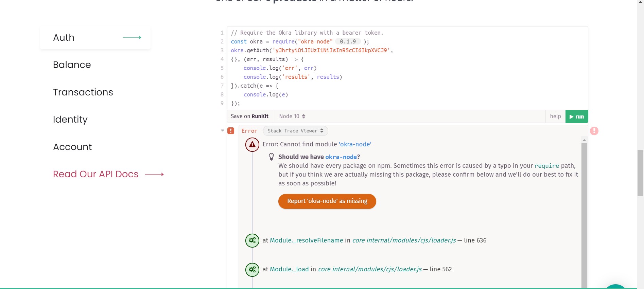The image size is (644, 289).
Task: Click the arrow beside Auth
Action: (x=132, y=37)
